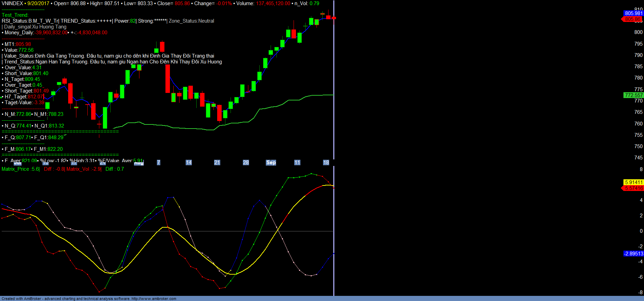Select the date marker 18 on time axis
The height and width of the screenshot is (301, 644).
pos(326,162)
